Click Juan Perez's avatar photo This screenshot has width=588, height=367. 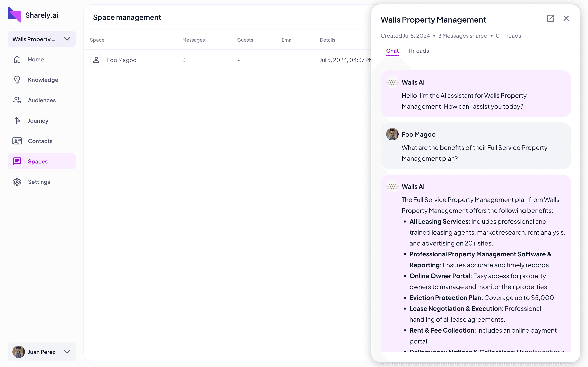tap(19, 352)
